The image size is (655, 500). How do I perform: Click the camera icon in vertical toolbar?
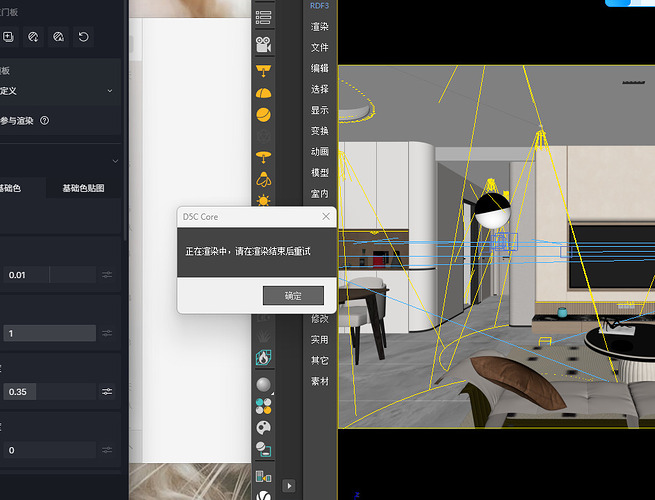[264, 45]
